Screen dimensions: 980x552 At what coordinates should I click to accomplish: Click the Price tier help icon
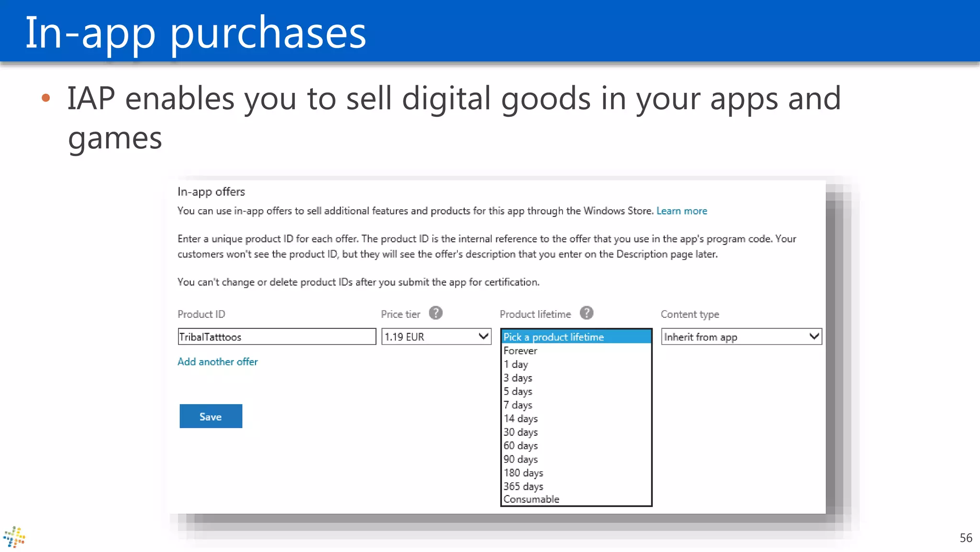pos(435,313)
